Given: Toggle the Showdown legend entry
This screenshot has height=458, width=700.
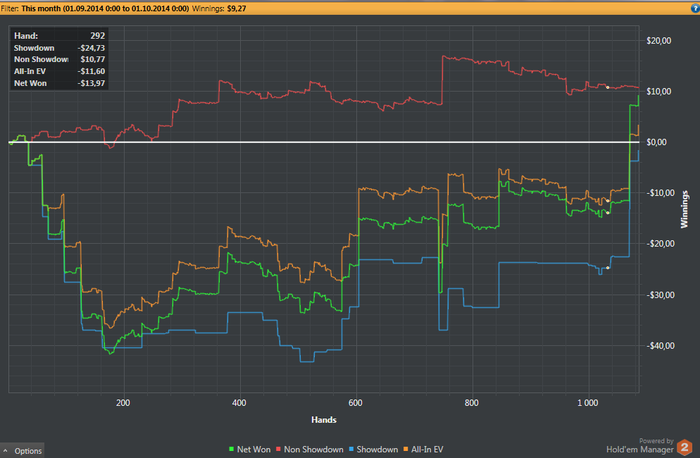Looking at the screenshot, I should (373, 450).
